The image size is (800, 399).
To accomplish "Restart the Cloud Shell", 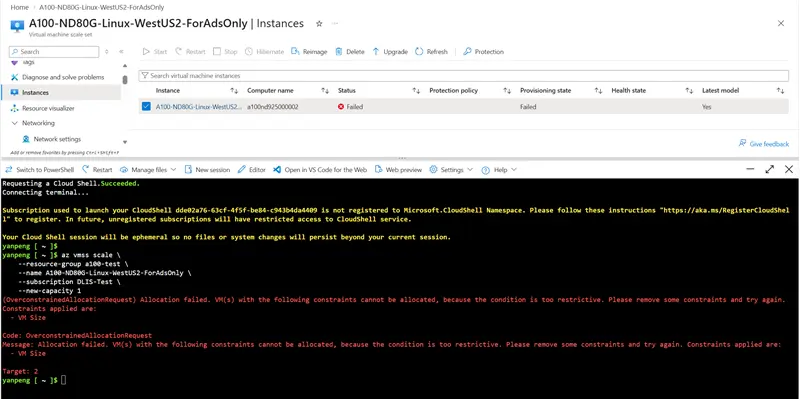I will (97, 169).
